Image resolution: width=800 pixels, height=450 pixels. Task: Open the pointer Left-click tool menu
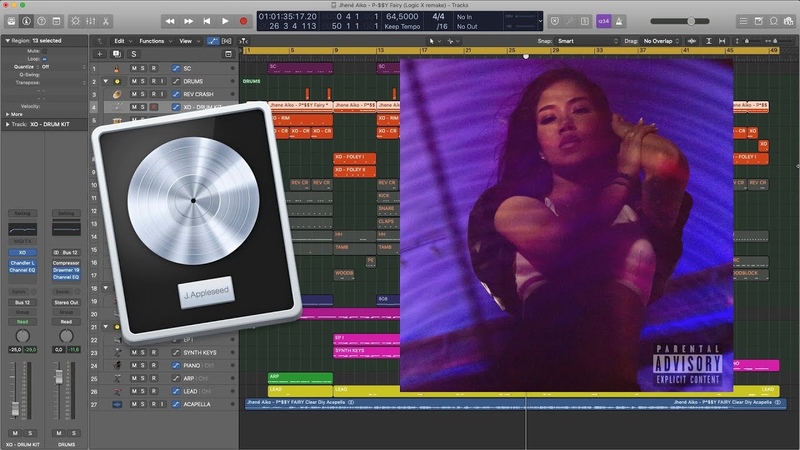pos(434,41)
